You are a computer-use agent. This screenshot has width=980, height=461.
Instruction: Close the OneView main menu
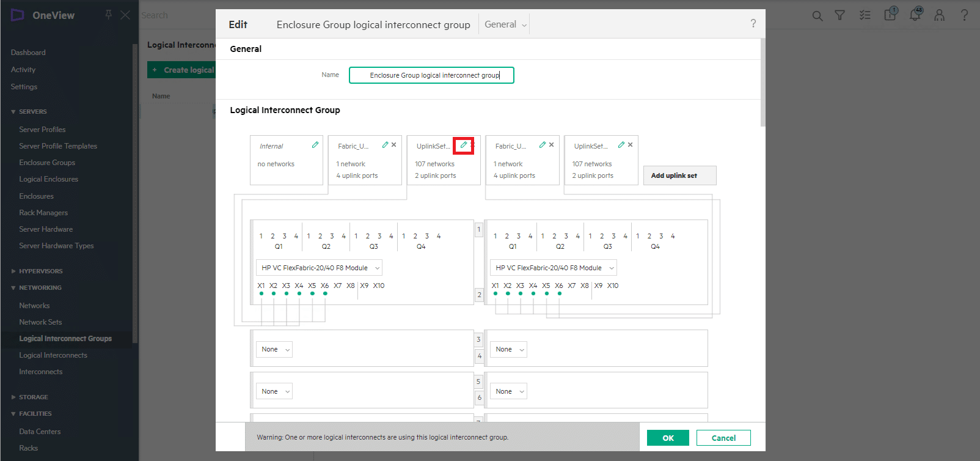pyautogui.click(x=125, y=15)
